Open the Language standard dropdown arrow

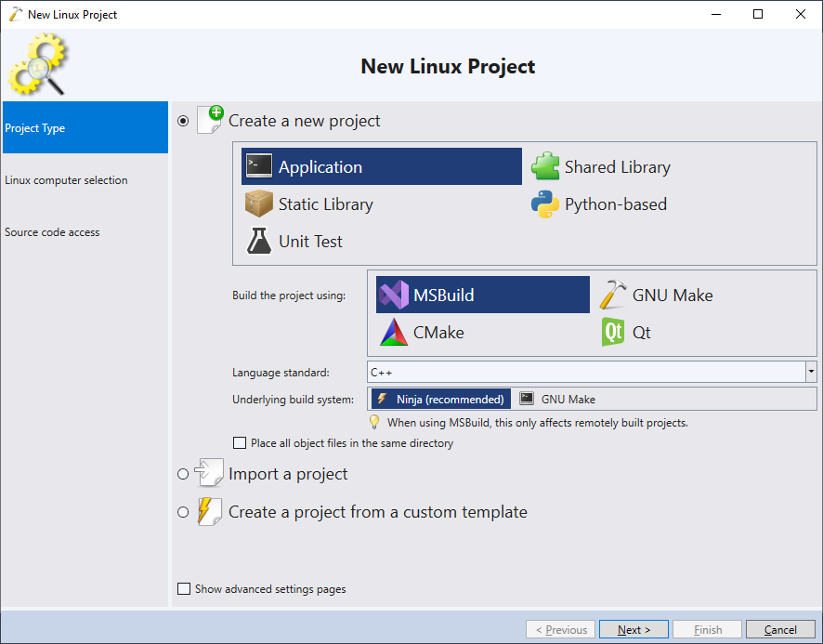point(811,372)
